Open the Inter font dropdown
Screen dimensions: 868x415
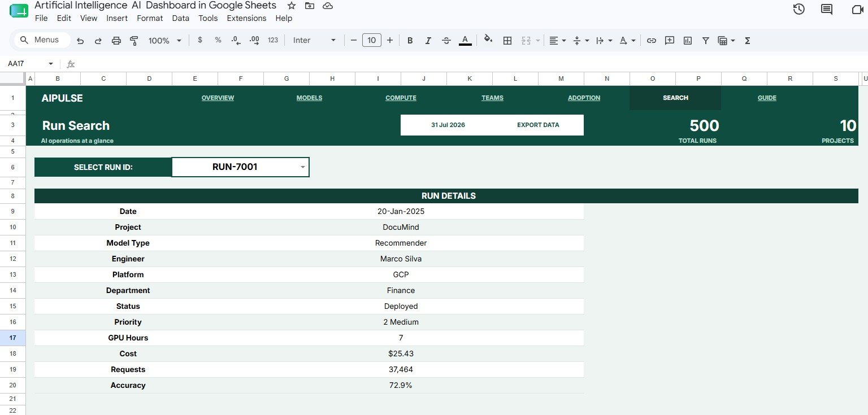(x=314, y=40)
